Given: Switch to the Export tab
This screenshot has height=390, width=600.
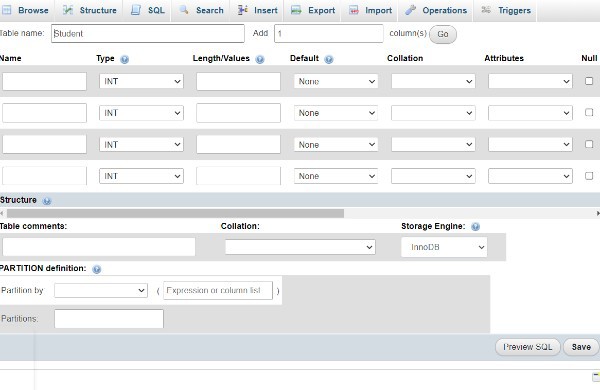Looking at the screenshot, I should (x=313, y=10).
